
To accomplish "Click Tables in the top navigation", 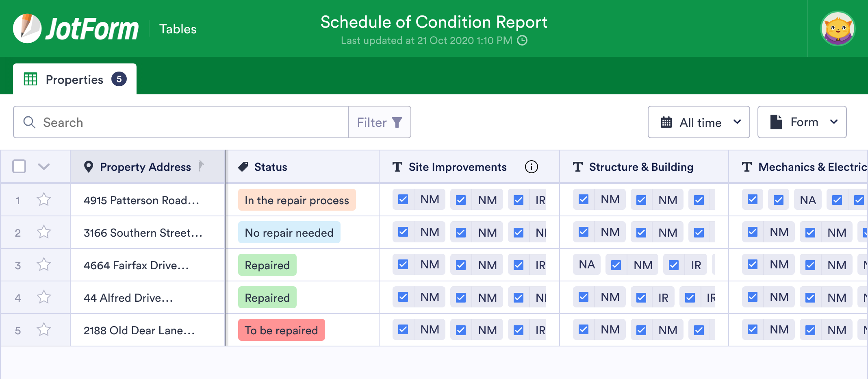I will [178, 28].
